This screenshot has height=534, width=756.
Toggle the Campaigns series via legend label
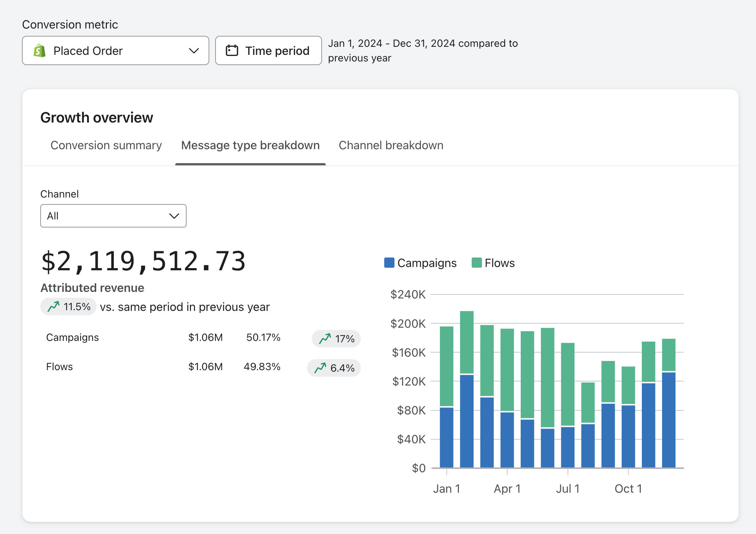(x=427, y=263)
